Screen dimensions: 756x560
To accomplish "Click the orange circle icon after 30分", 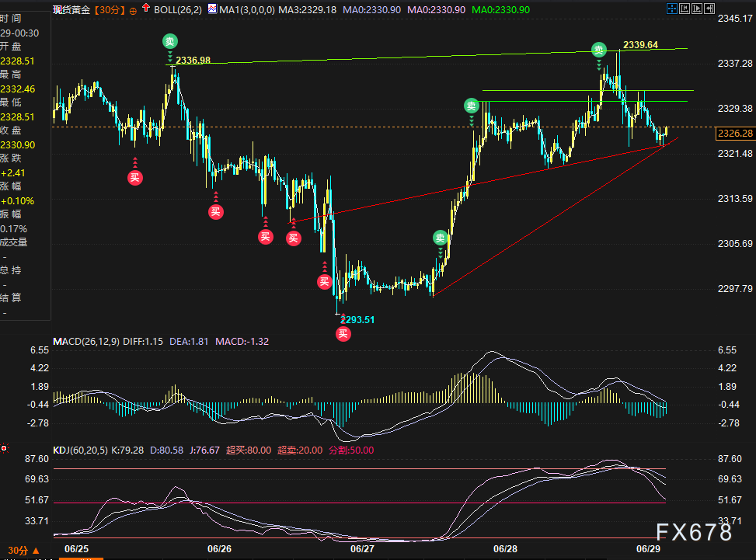I will pyautogui.click(x=134, y=10).
